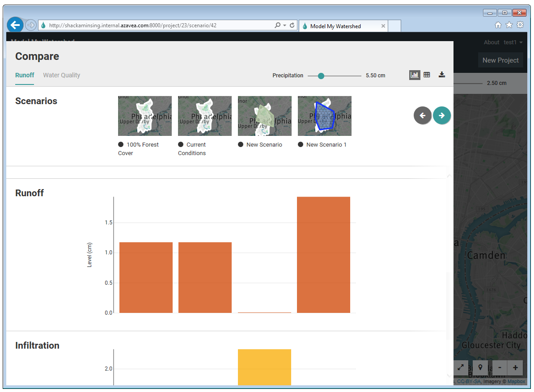Viewport: 534px width, 392px height.
Task: Open the test1 user menu
Action: (x=511, y=42)
